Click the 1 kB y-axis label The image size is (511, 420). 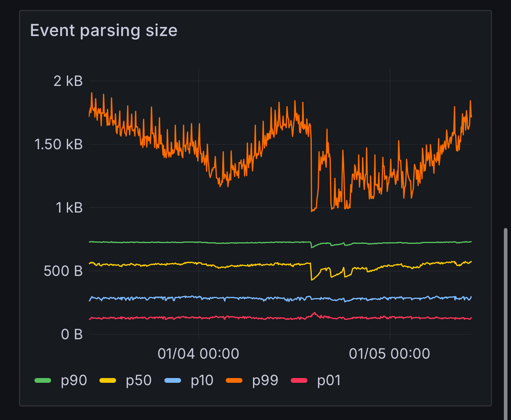(x=69, y=208)
